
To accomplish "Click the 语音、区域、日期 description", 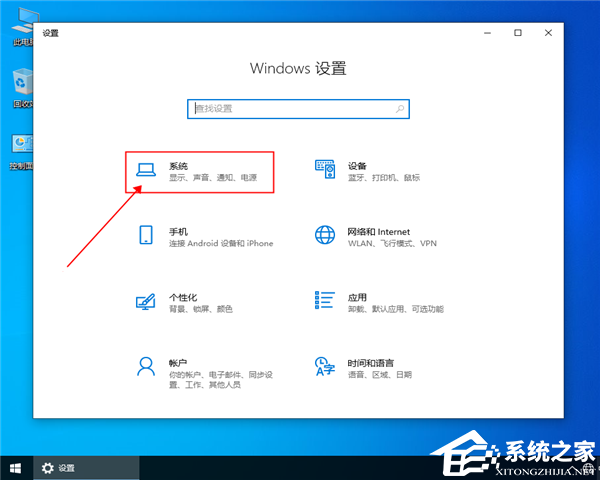I will click(380, 375).
